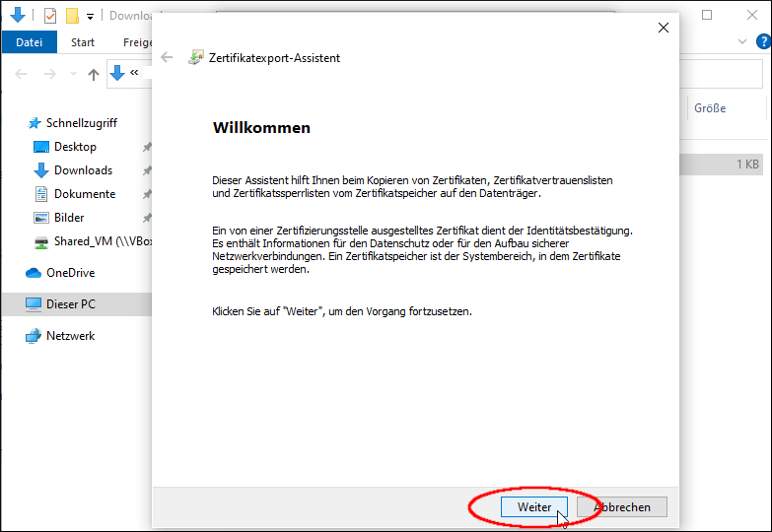Click the pin icon next to Desktop

pos(147,147)
